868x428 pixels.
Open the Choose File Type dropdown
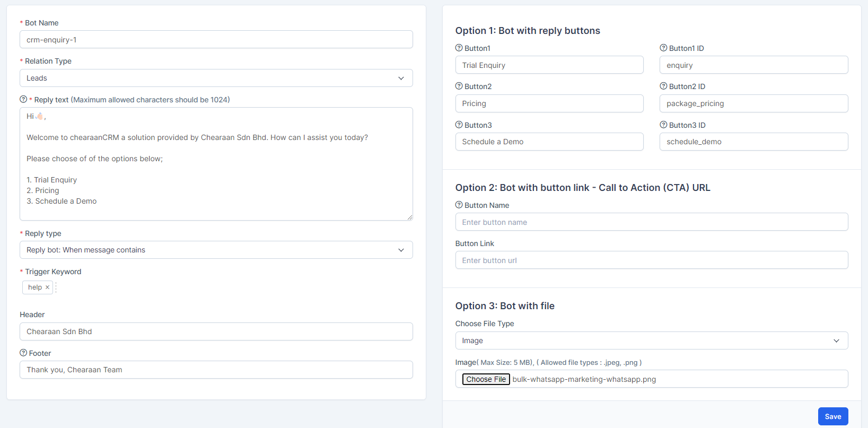651,340
